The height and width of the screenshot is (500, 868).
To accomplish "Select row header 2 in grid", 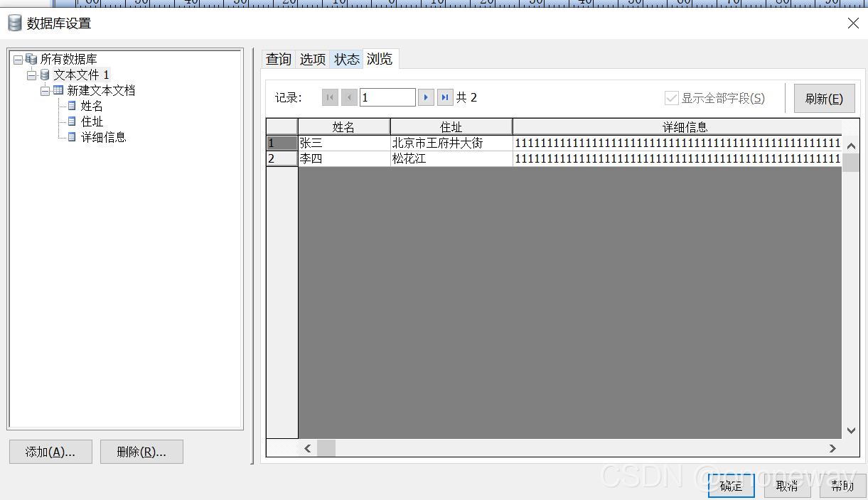I will click(x=282, y=159).
